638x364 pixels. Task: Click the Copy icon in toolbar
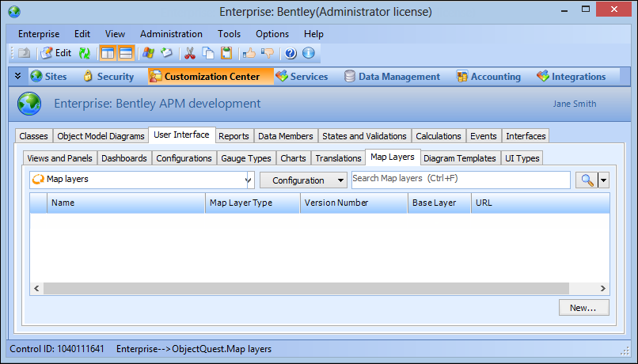(208, 54)
